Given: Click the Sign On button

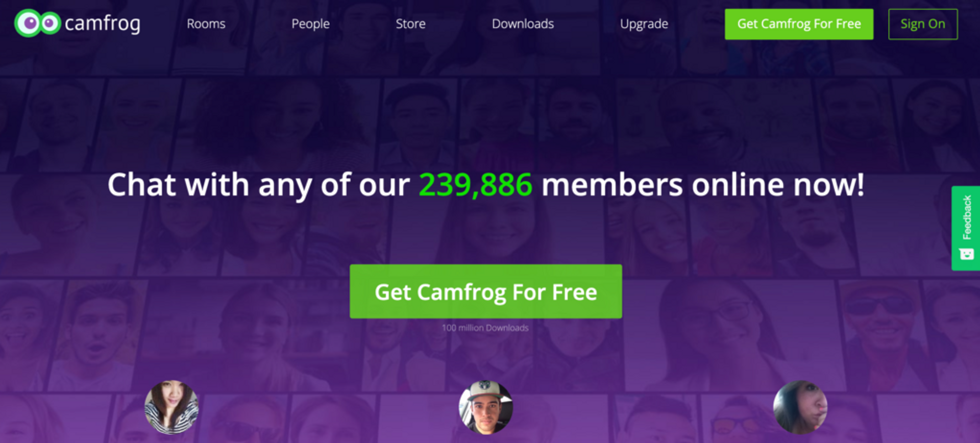Looking at the screenshot, I should coord(923,24).
